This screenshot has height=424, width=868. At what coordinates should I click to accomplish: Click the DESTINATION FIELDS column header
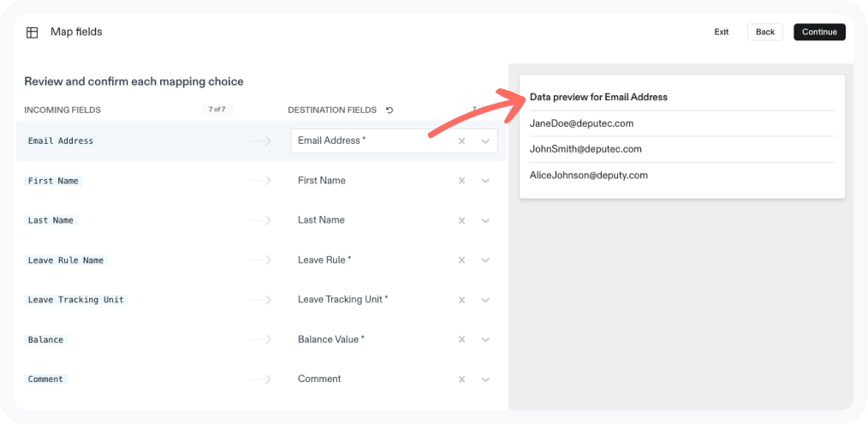pos(332,110)
